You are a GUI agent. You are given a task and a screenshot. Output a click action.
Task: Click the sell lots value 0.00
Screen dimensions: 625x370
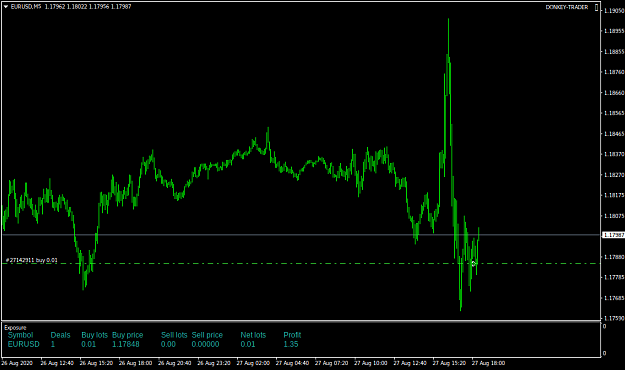click(168, 344)
